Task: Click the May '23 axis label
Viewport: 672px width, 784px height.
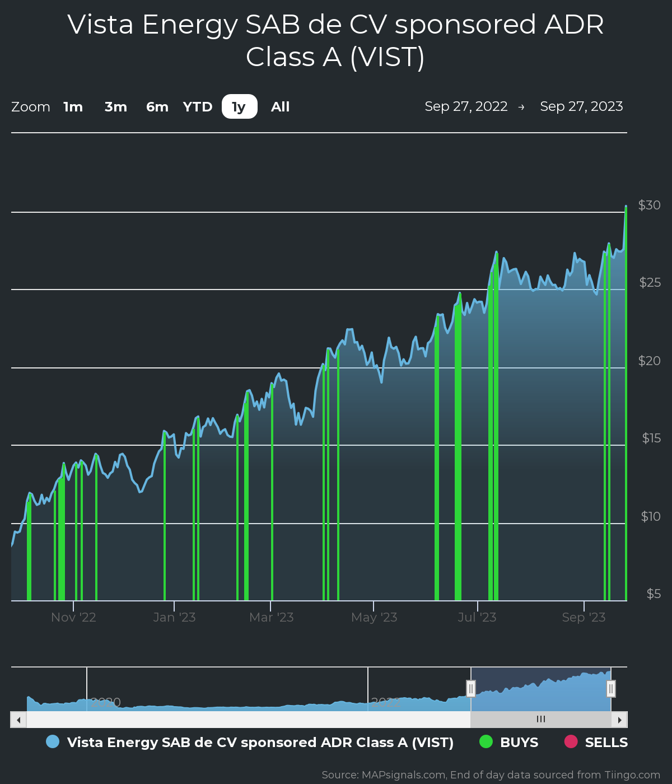Action: pos(374,617)
